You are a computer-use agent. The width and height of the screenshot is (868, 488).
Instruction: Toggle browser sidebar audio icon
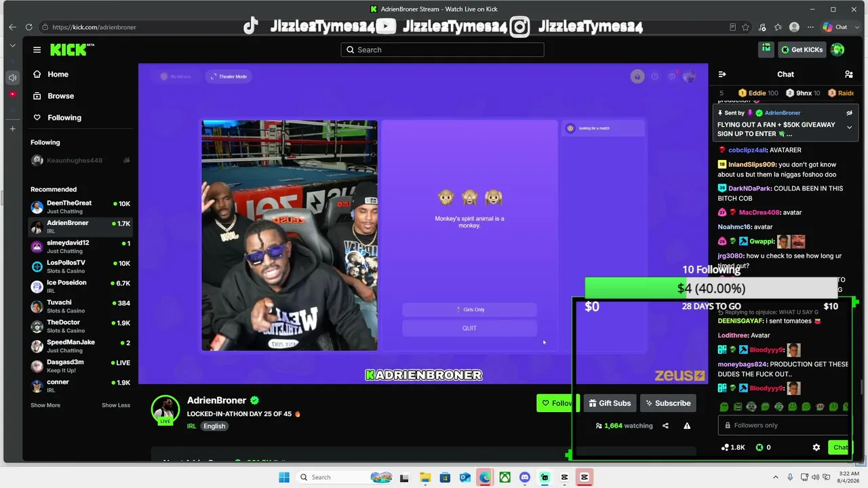12,77
